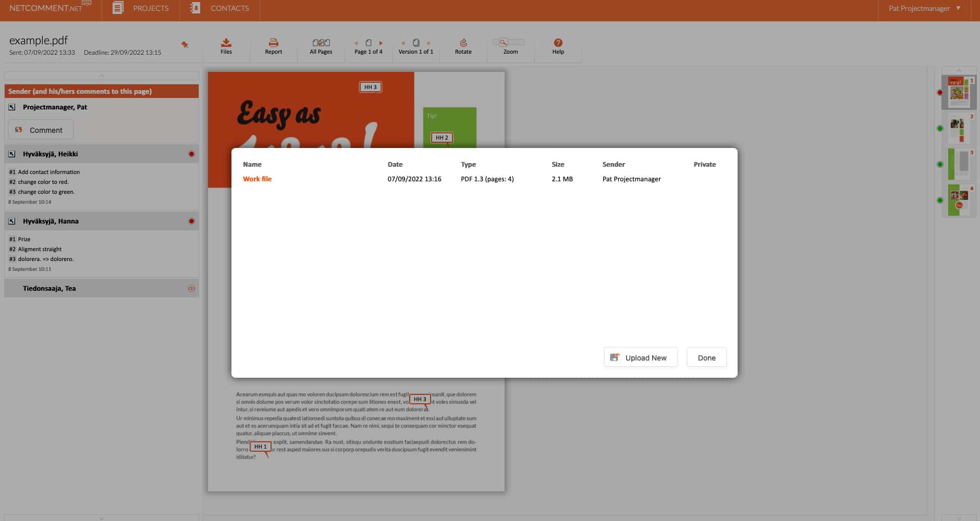
Task: Collapse Hanna Hyväksyjä's comments section
Action: coord(12,221)
